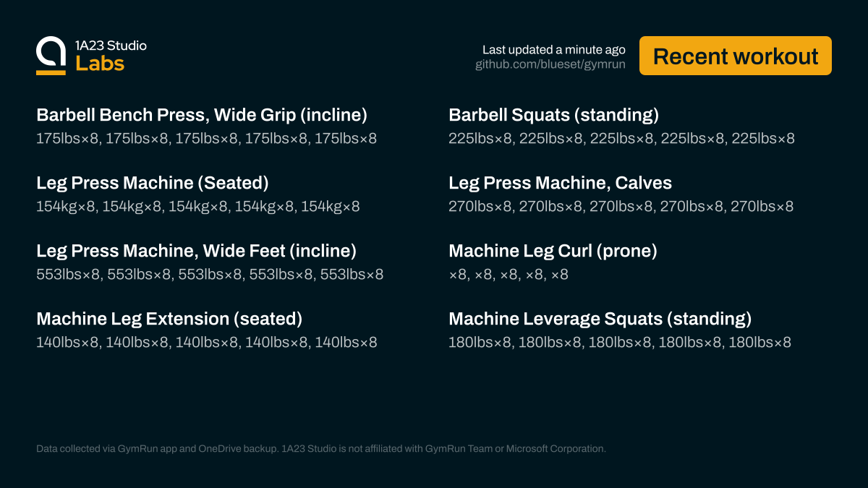The image size is (868, 488).
Task: Select the Machine Leg Curl (prone) heading
Action: tap(553, 251)
